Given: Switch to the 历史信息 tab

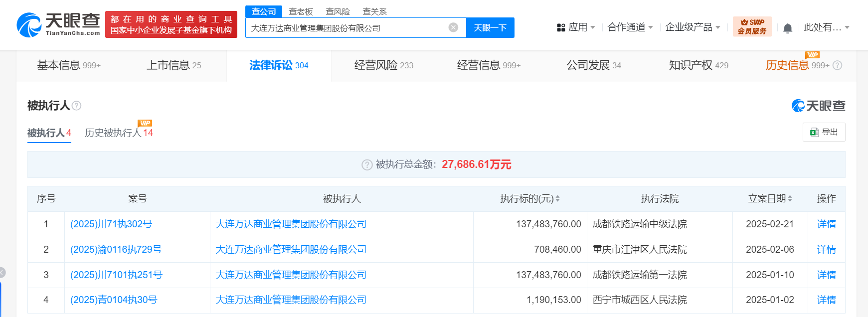Looking at the screenshot, I should coord(797,65).
